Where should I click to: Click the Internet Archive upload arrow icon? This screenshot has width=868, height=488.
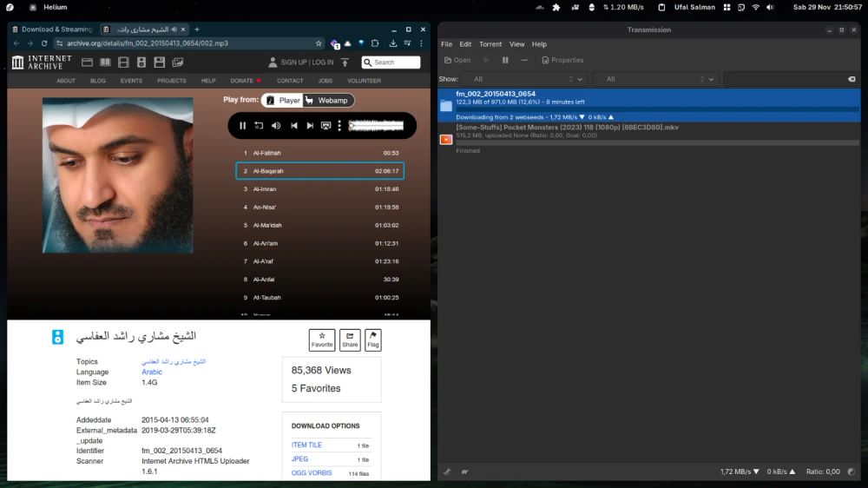coord(345,63)
